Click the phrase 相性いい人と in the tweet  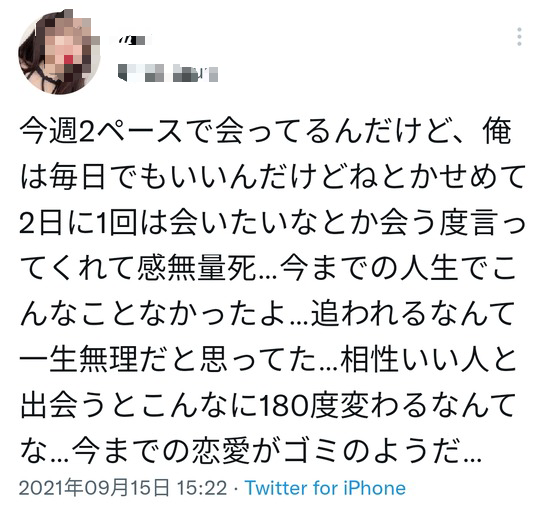(x=428, y=361)
